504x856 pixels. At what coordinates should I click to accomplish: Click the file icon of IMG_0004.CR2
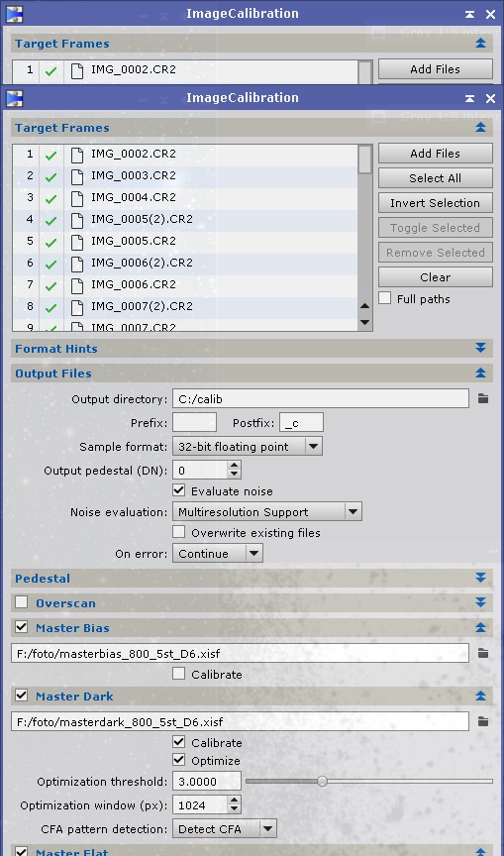click(77, 198)
